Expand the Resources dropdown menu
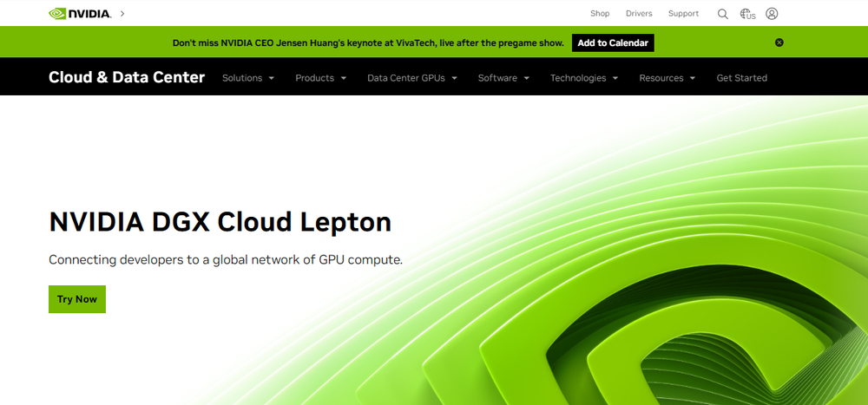Image resolution: width=868 pixels, height=405 pixels. click(667, 78)
